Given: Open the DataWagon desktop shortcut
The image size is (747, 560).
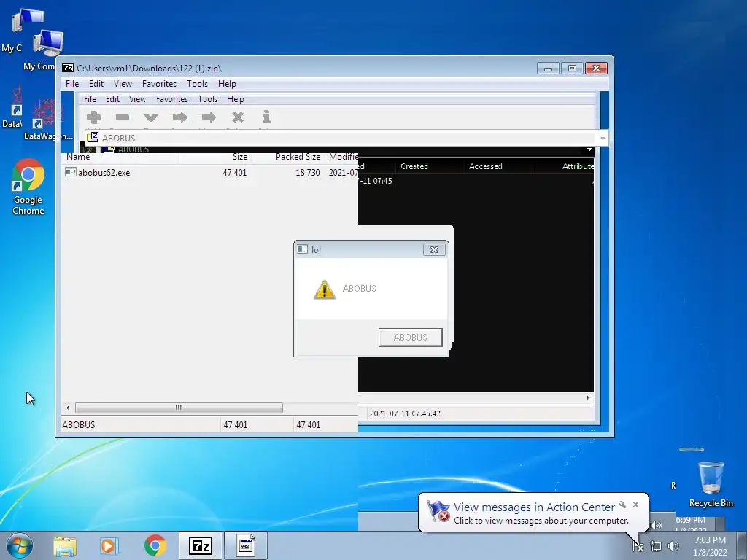Looking at the screenshot, I should point(47,119).
